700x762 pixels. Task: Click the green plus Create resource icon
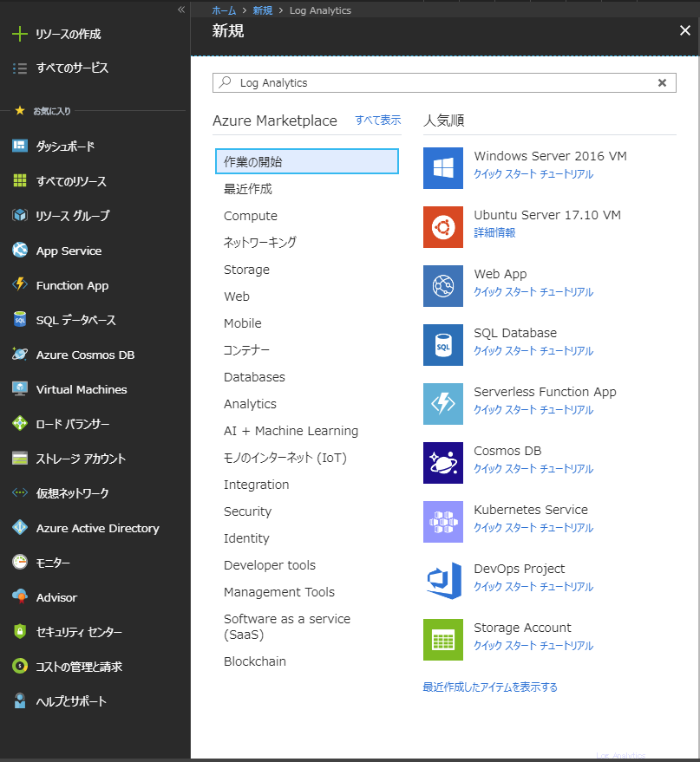point(19,34)
